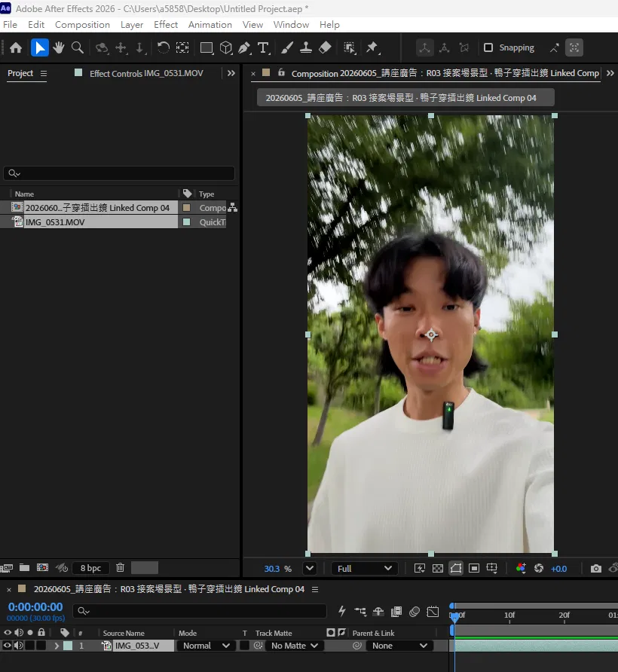Open the Animation menu

(x=210, y=24)
